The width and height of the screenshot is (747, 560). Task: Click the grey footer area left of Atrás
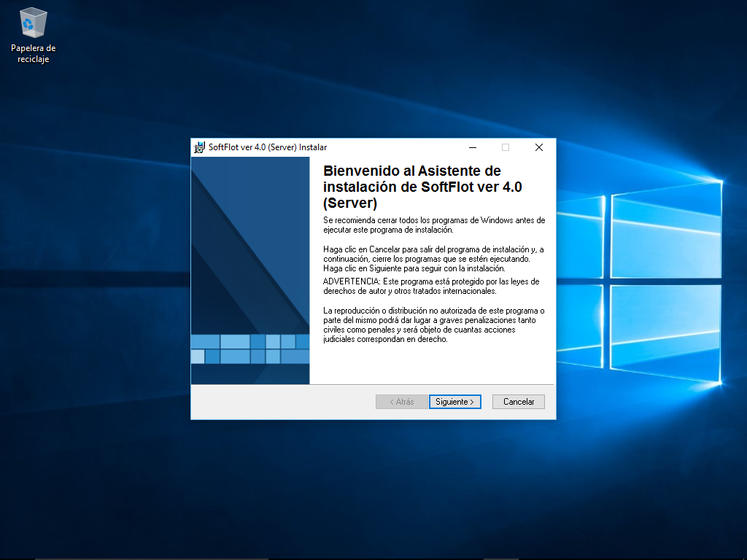click(x=281, y=402)
